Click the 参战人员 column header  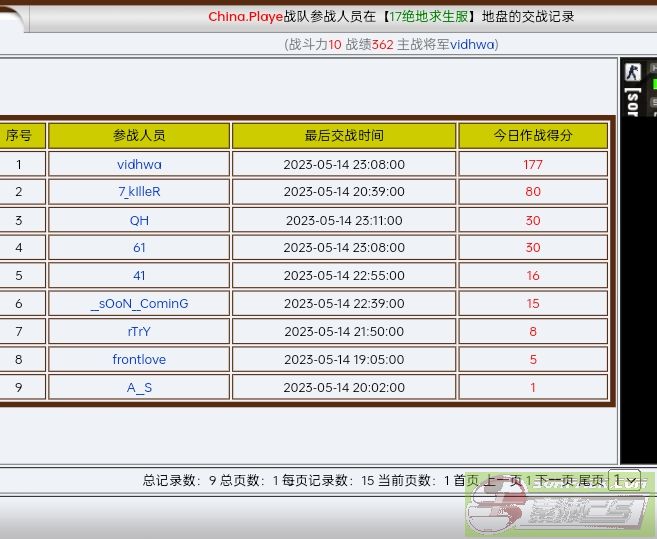139,136
